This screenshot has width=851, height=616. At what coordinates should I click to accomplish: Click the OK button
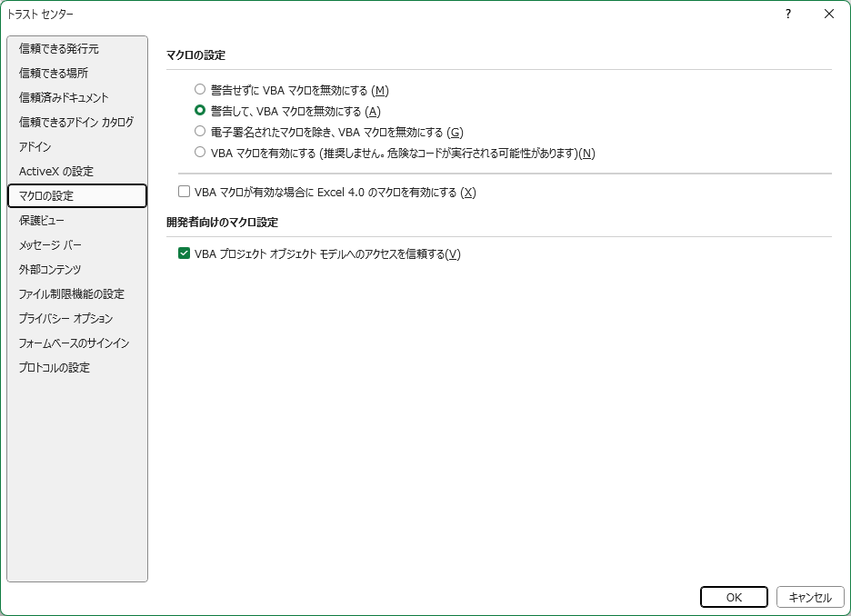[734, 597]
